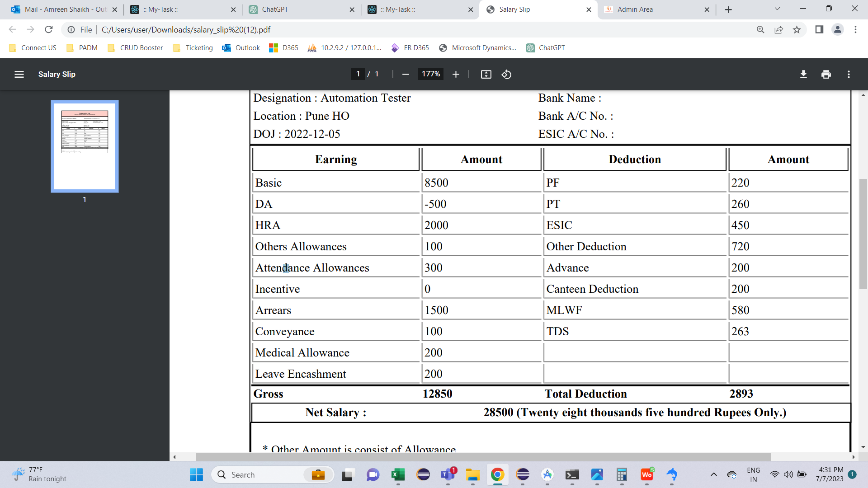Viewport: 868px width, 488px height.
Task: Click the PDF zoom percentage field
Action: pos(431,74)
